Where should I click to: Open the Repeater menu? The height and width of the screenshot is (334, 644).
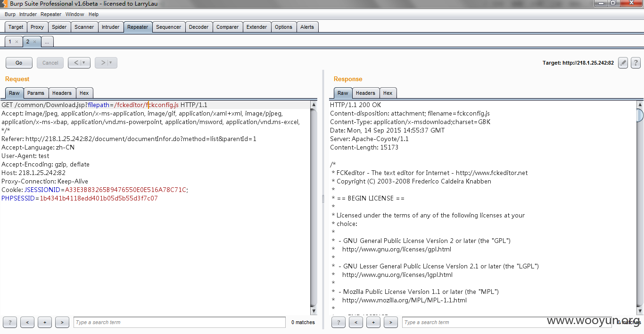tap(51, 14)
